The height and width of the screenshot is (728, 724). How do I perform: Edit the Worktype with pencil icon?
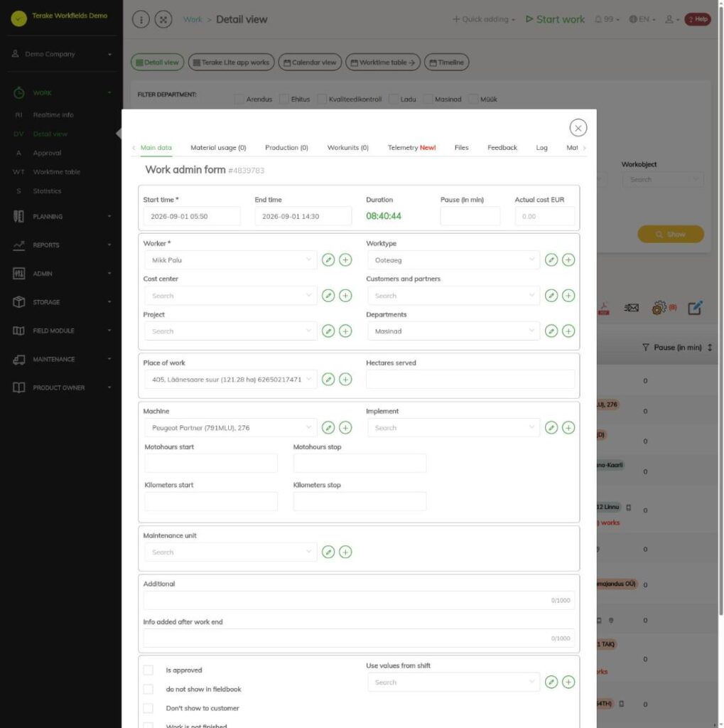coord(551,260)
